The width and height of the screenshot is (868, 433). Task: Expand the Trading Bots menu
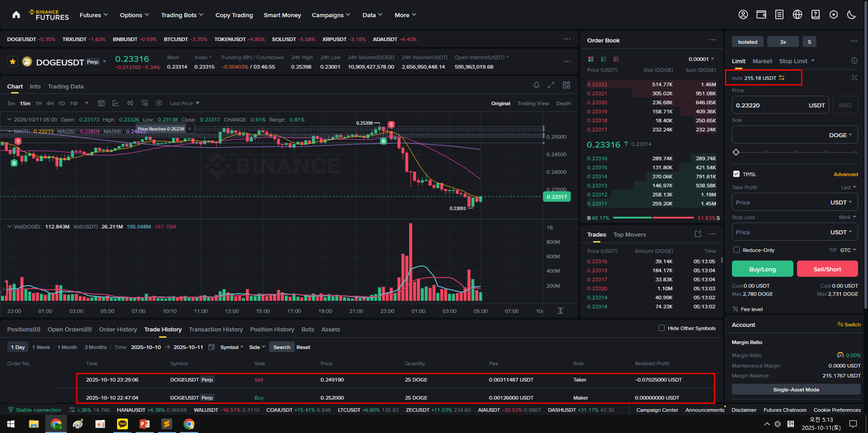(182, 15)
